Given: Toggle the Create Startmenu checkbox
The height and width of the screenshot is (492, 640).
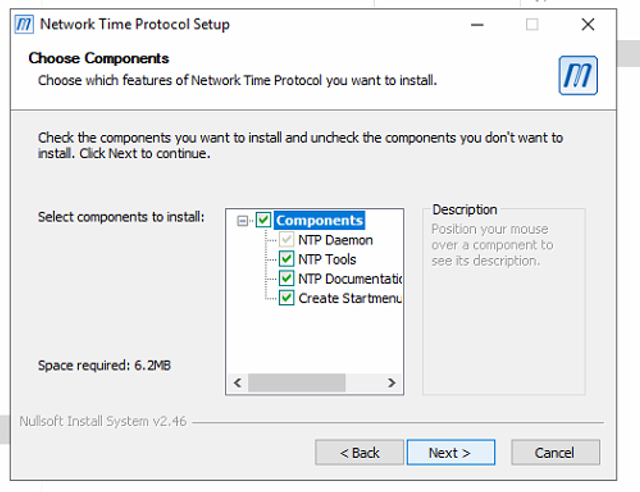Looking at the screenshot, I should click(x=287, y=298).
